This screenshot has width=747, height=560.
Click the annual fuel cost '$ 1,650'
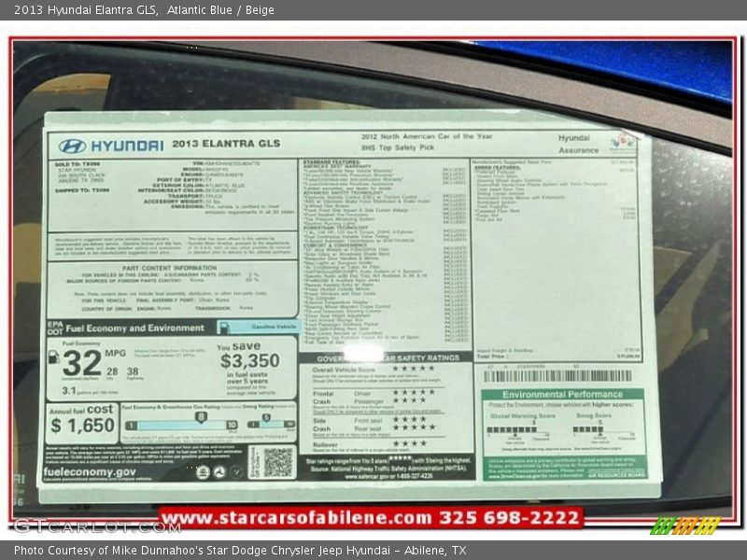pos(82,426)
